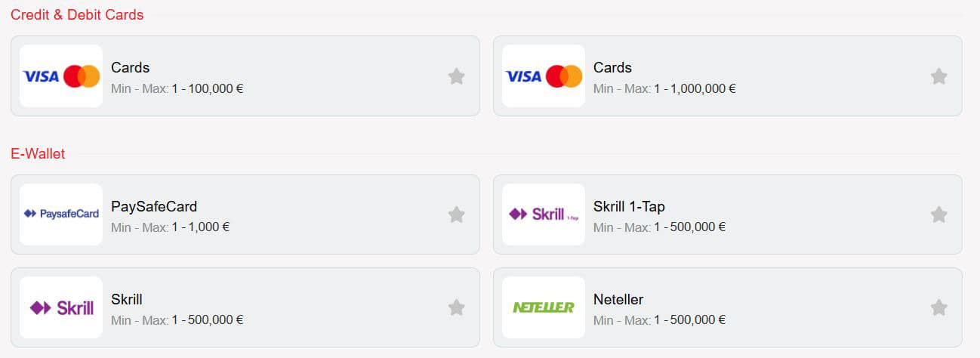Select the Cards label with 1 - 100,000 € range
The width and height of the screenshot is (980, 358).
click(131, 68)
